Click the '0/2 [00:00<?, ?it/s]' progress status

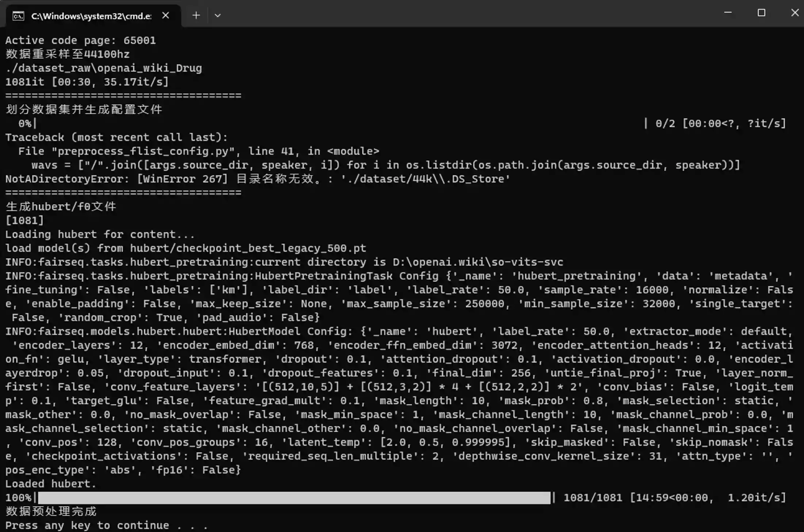(x=721, y=124)
